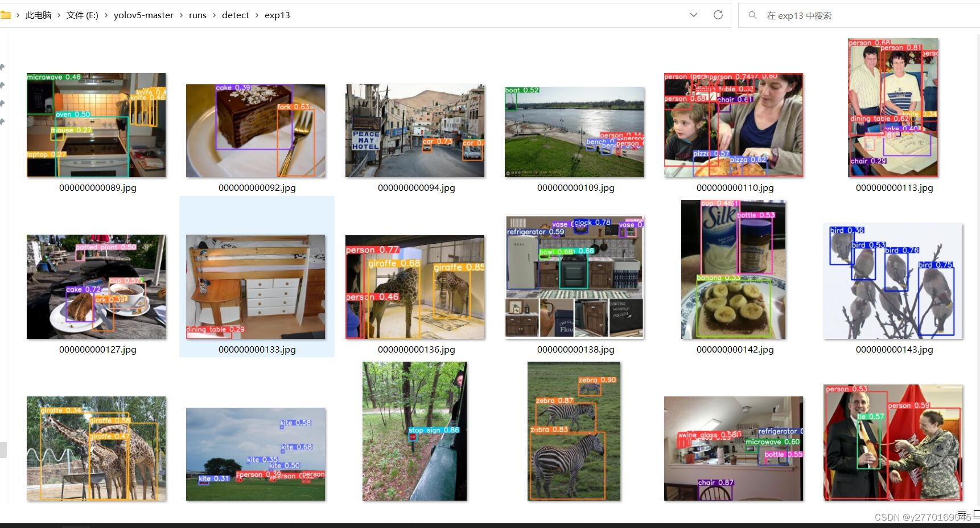Select the kitchen with wine glass thumbnail

click(734, 449)
